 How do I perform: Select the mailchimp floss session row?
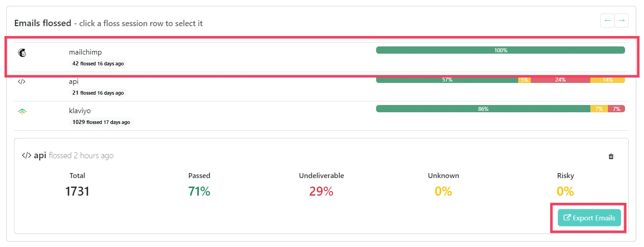(321, 57)
